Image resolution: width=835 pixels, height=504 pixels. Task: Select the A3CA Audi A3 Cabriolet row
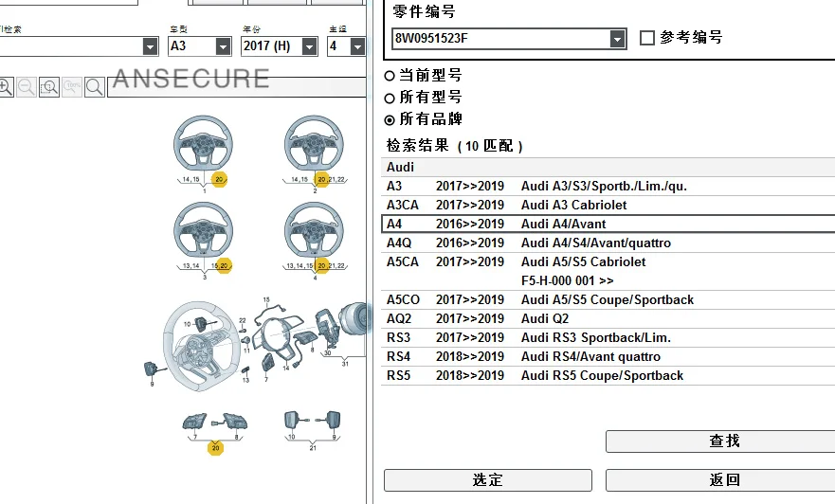point(608,205)
